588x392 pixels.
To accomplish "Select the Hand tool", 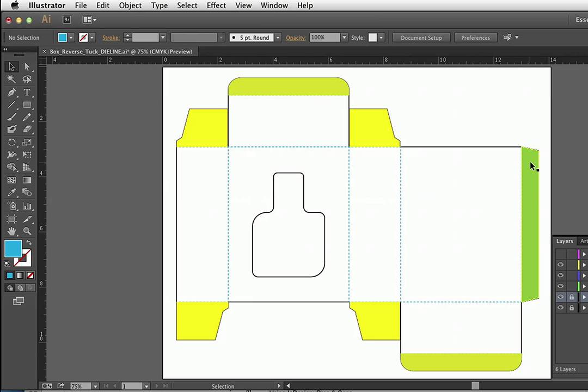I will point(11,231).
